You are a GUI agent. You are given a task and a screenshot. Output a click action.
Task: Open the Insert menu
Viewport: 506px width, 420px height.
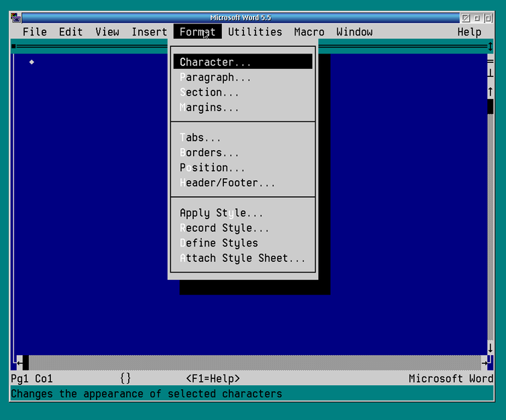(149, 32)
